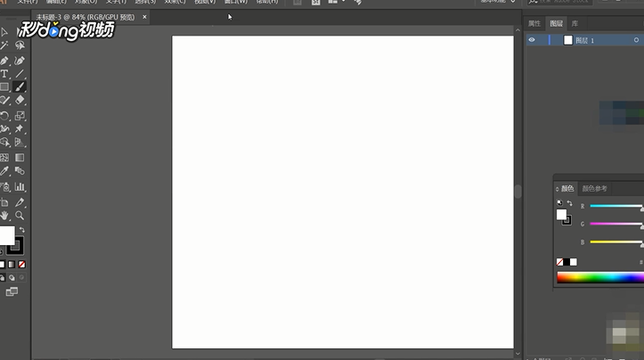The width and height of the screenshot is (644, 360).
Task: Switch to the 属性 panel tab
Action: [x=534, y=23]
